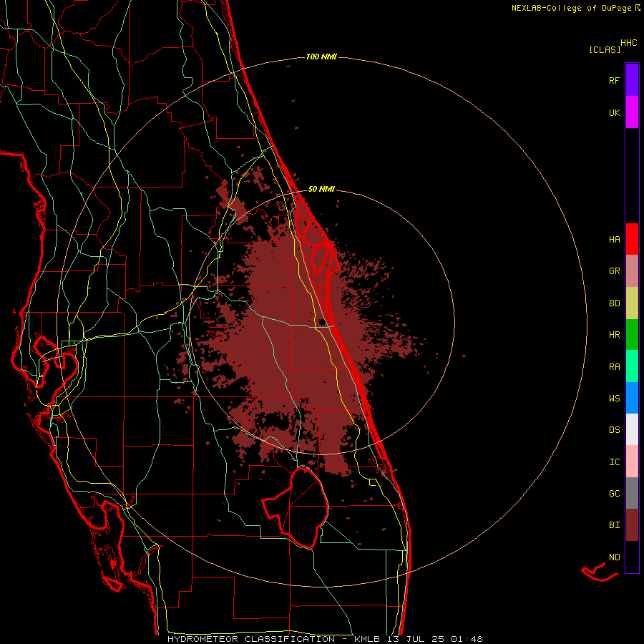Click the "BD" legend label
The height and width of the screenshot is (644, 644).
click(x=615, y=303)
